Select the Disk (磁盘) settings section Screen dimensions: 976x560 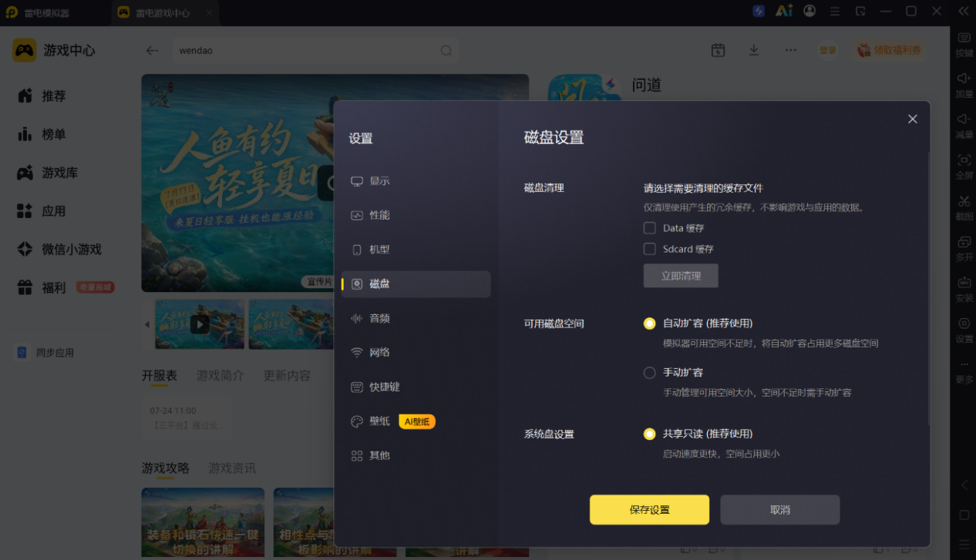coord(416,283)
